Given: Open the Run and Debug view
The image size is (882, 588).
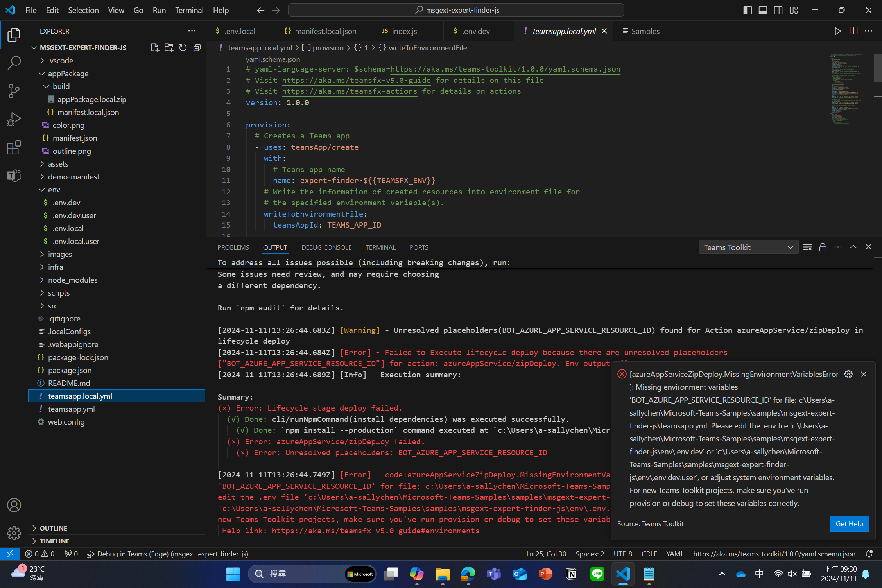Looking at the screenshot, I should click(14, 119).
